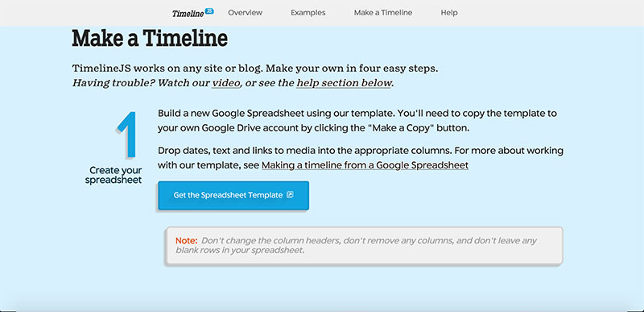Image resolution: width=644 pixels, height=312 pixels.
Task: Click the red Note label
Action: [x=187, y=240]
